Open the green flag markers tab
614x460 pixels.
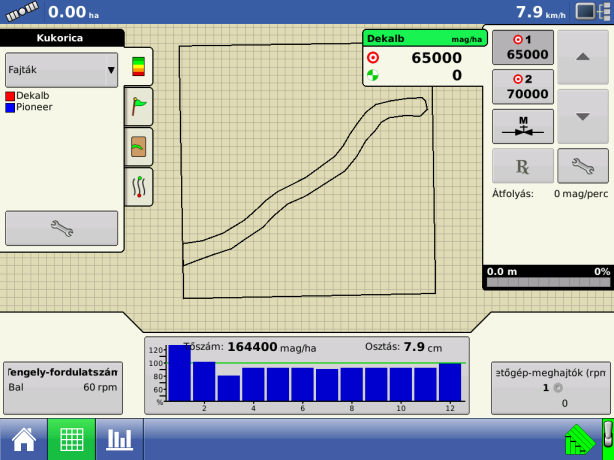point(139,107)
